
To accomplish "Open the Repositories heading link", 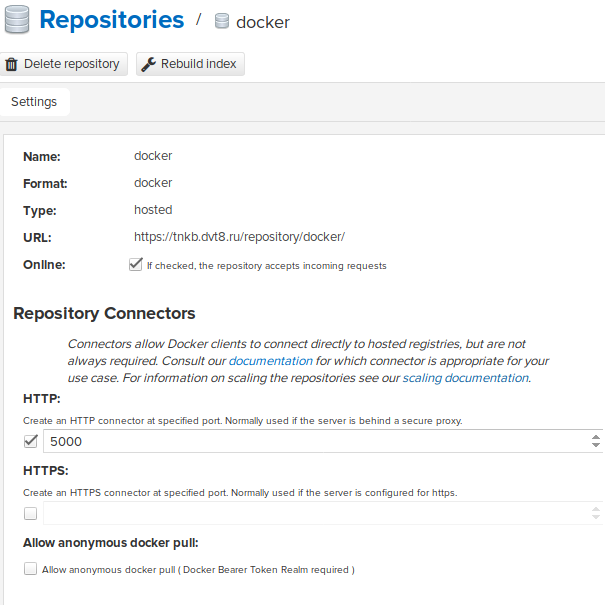I will 111,20.
